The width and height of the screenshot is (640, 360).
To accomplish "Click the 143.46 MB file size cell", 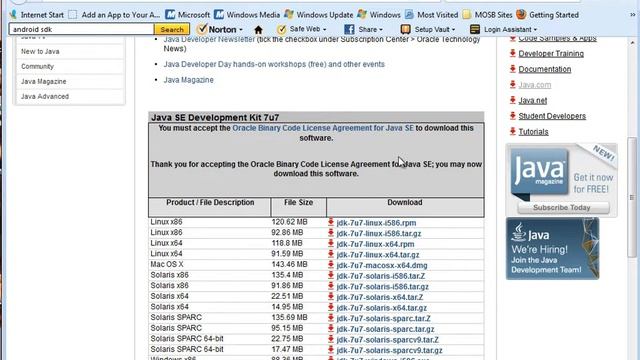I will pos(289,264).
